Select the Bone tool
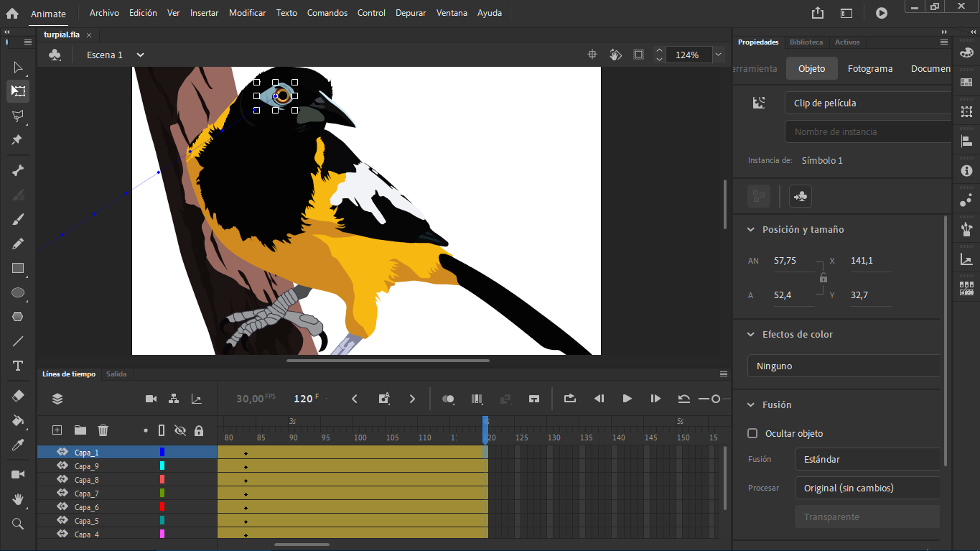 pos(18,170)
